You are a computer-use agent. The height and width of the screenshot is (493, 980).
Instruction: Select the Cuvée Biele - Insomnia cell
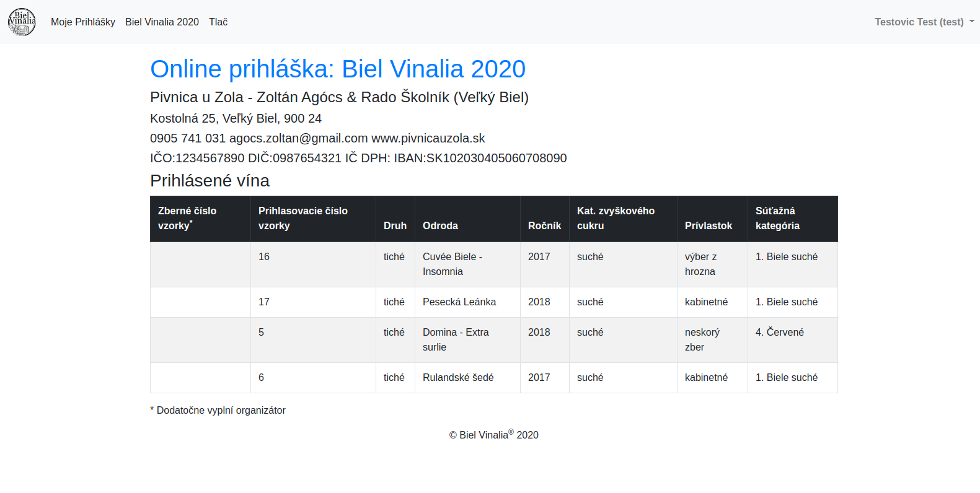(x=452, y=264)
